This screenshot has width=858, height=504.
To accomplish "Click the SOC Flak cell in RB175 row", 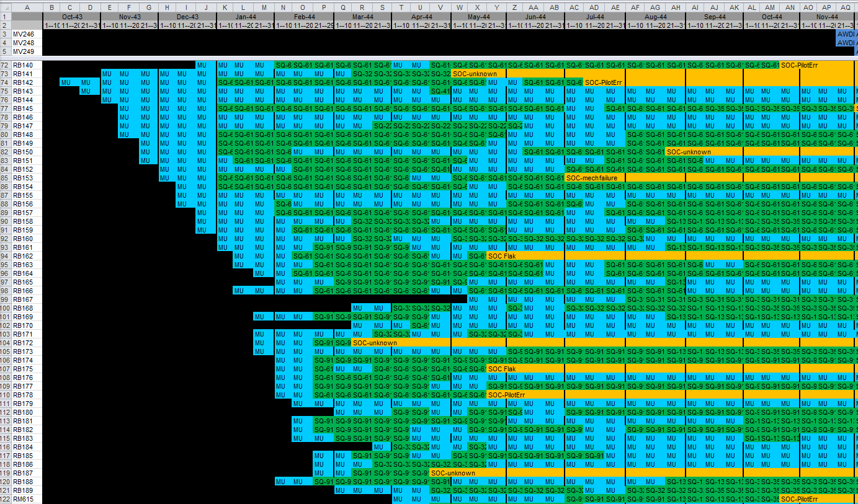I will 496,369.
